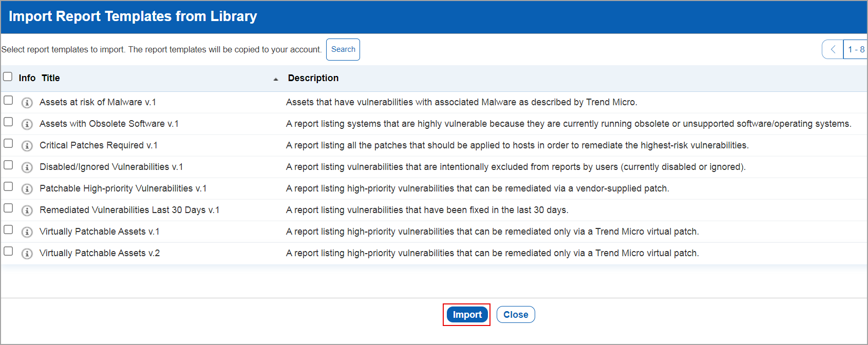This screenshot has width=868, height=345.
Task: Tick the select-all checkbox in table header
Action: click(x=8, y=76)
